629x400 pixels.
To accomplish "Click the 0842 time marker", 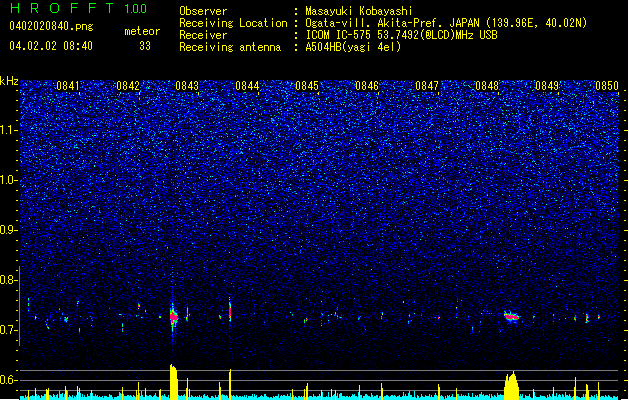I will (128, 86).
